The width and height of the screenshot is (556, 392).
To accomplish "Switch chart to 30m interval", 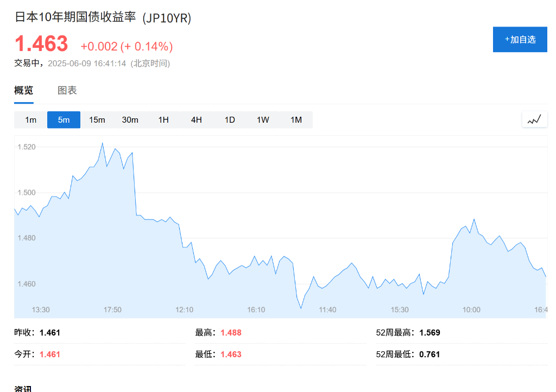I will [x=130, y=120].
